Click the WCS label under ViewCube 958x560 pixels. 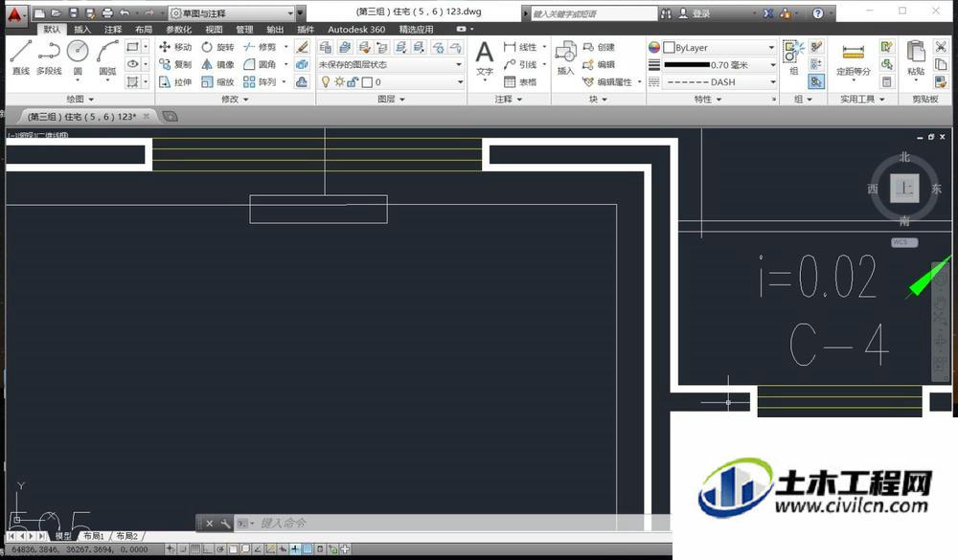(904, 242)
